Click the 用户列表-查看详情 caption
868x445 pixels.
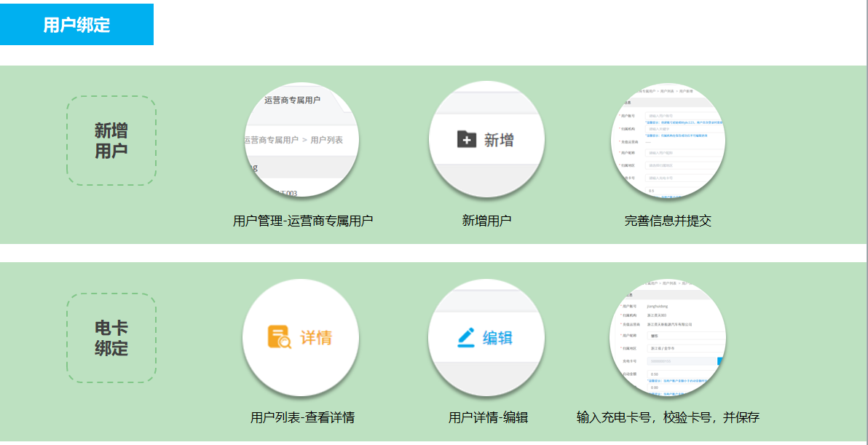(x=302, y=418)
